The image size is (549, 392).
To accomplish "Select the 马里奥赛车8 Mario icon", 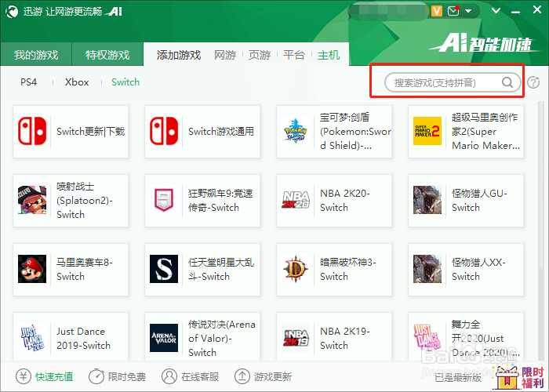I will pyautogui.click(x=32, y=269).
